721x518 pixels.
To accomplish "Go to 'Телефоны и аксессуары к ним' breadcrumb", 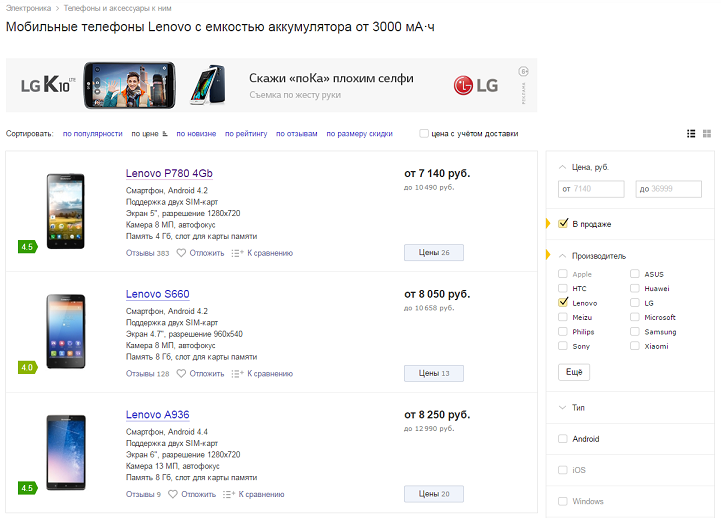I will point(118,8).
